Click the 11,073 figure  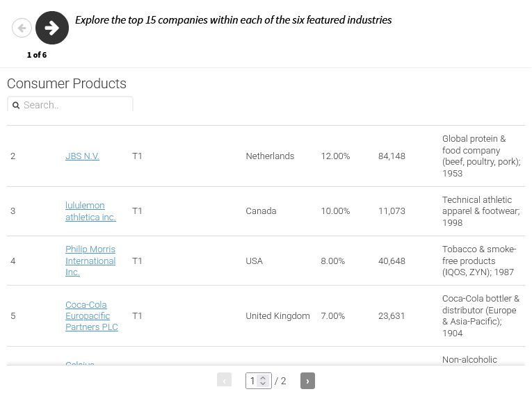(392, 211)
